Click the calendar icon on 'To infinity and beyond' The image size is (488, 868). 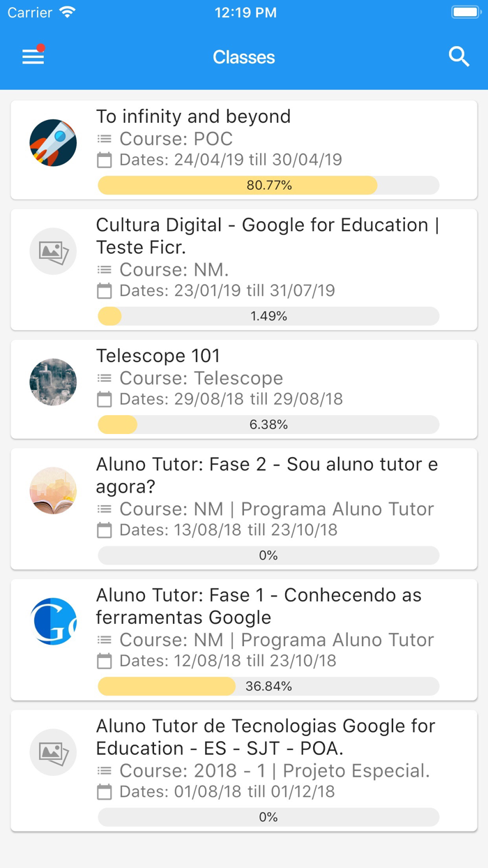(x=105, y=160)
